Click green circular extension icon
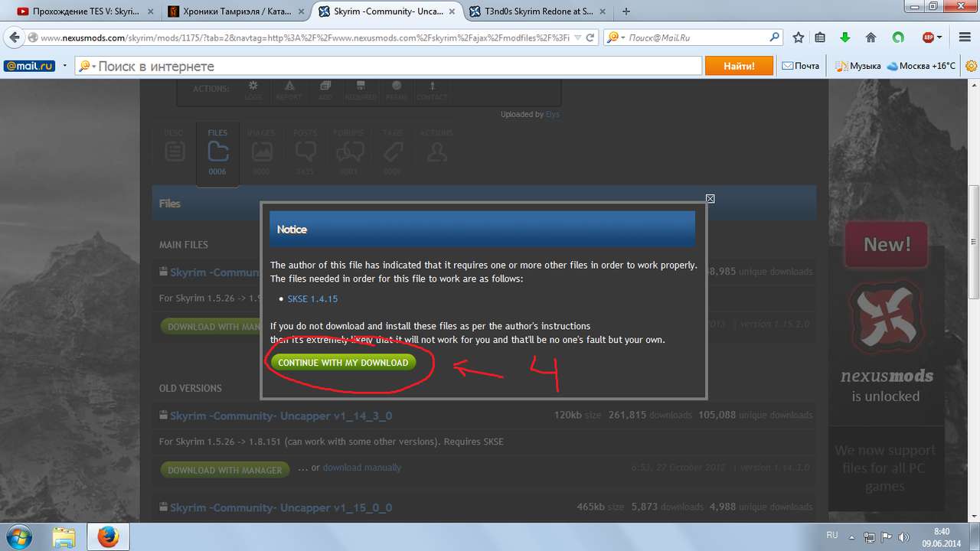980x551 pixels. tap(897, 37)
